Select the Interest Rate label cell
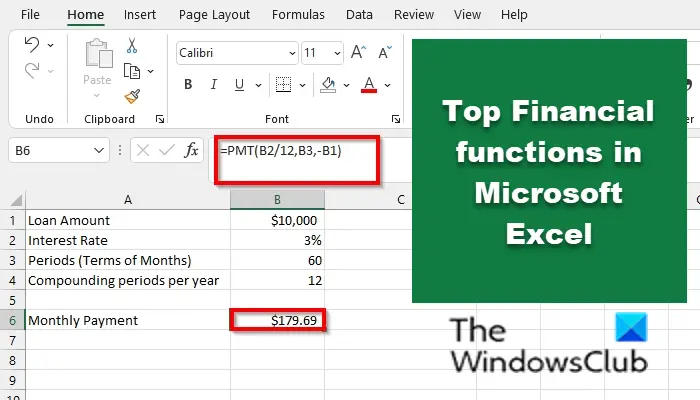The image size is (700, 400). pos(128,240)
